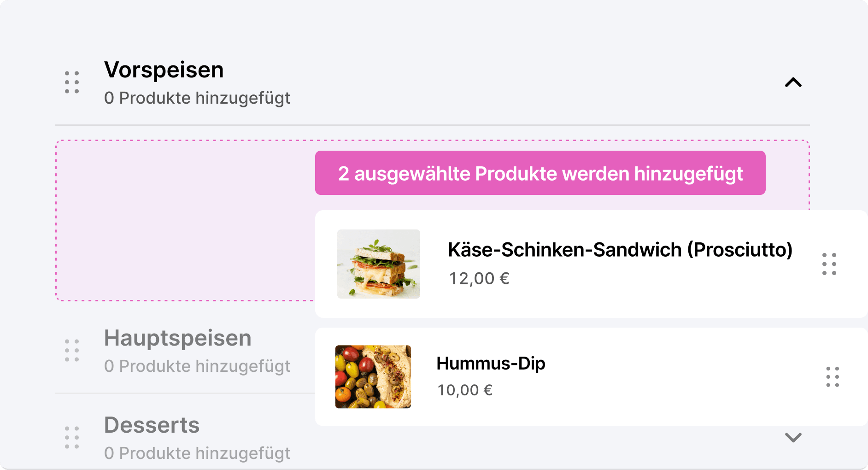Screen dimensions: 868x470
Task: Click the drag handle beside Desserts
Action: point(72,437)
